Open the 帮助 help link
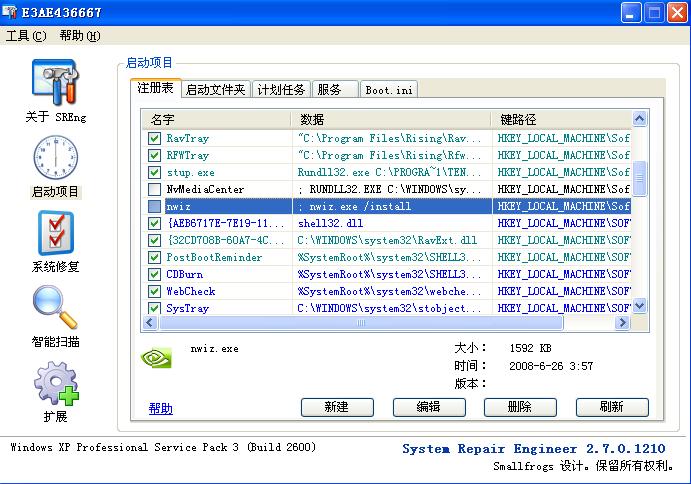Viewport: 691px width, 484px height. click(160, 409)
